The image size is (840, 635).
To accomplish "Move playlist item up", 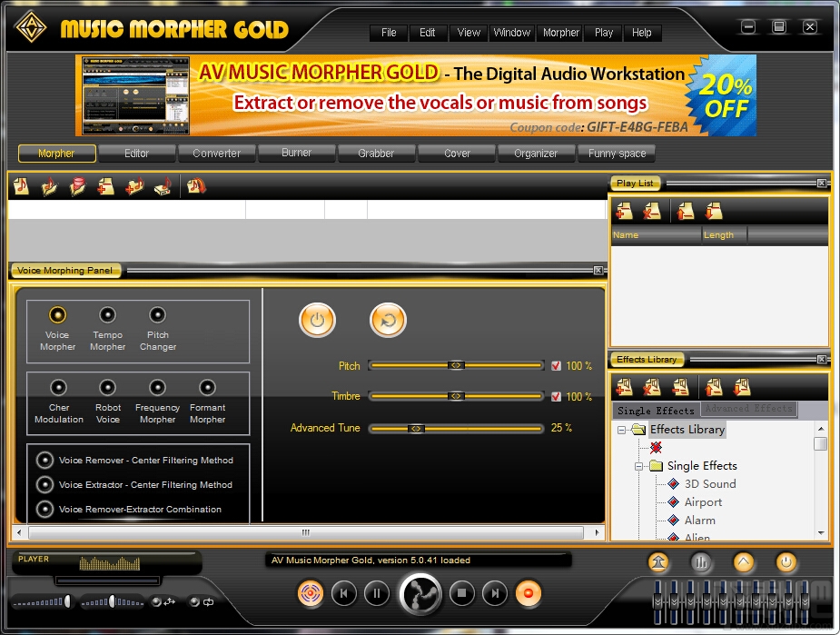I will (686, 211).
